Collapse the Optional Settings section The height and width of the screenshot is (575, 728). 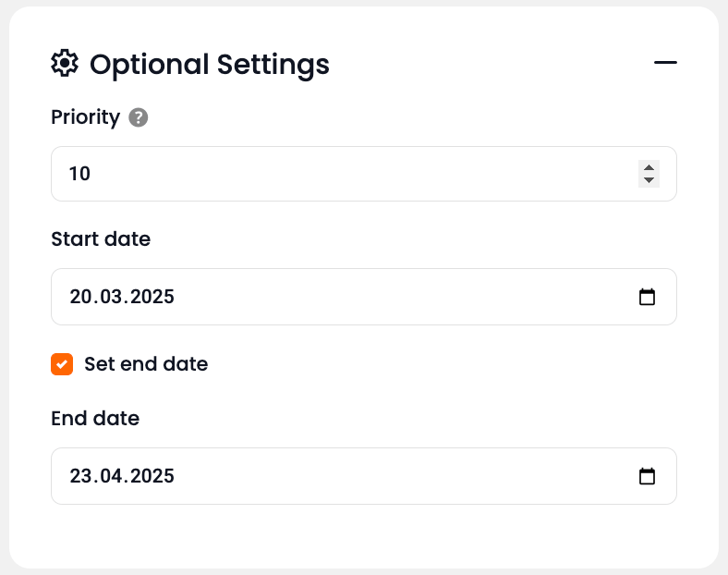click(665, 63)
